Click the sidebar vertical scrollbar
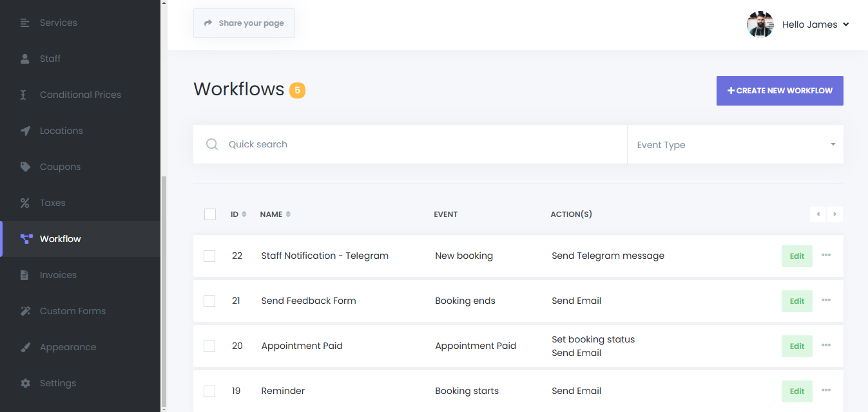 coord(164,290)
